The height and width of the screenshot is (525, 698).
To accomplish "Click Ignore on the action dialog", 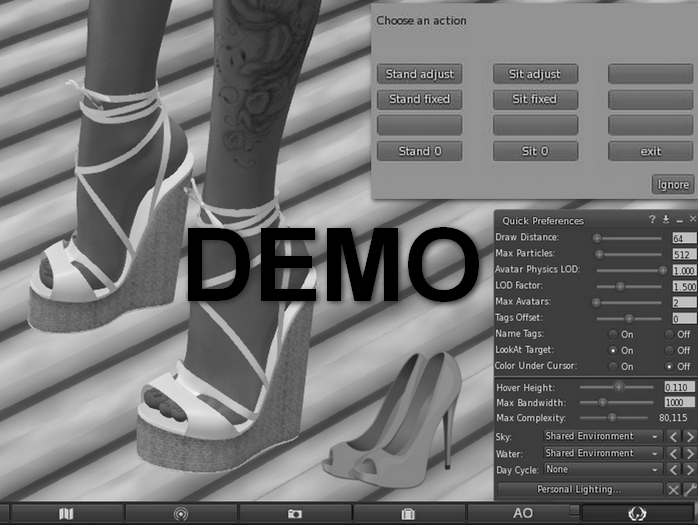I will (673, 184).
